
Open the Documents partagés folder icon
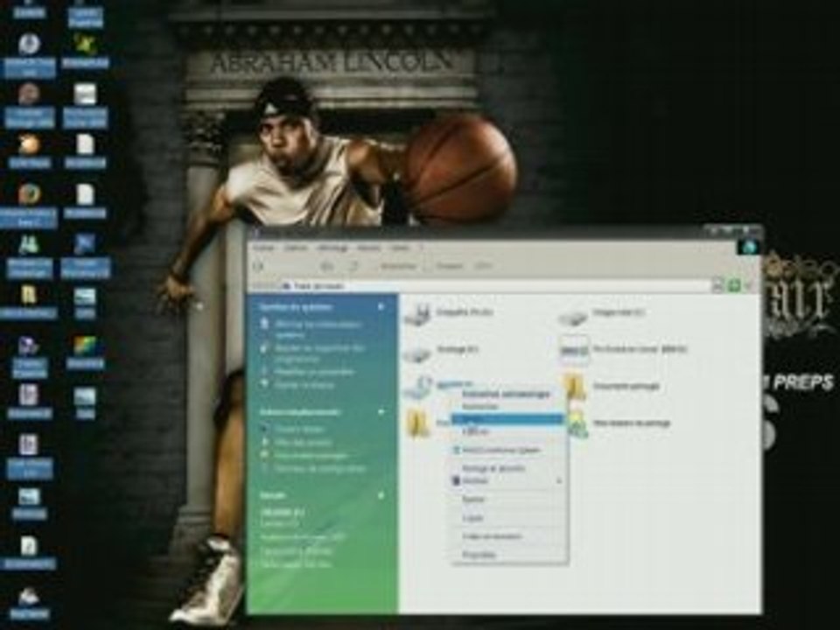point(574,387)
